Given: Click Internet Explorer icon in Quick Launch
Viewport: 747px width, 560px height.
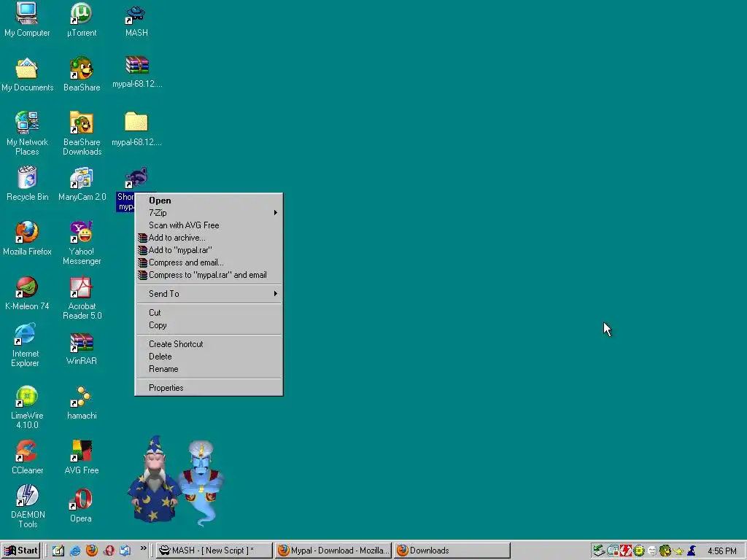Looking at the screenshot, I should click(x=75, y=551).
